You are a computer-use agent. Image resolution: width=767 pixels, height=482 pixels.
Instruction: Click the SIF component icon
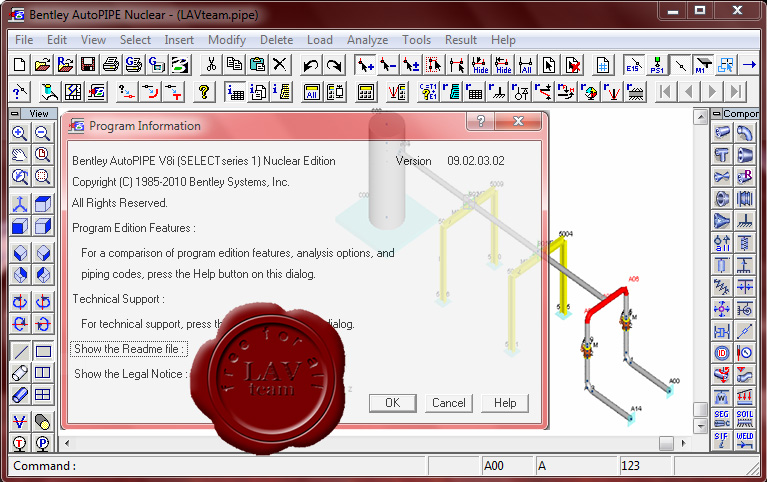point(722,440)
